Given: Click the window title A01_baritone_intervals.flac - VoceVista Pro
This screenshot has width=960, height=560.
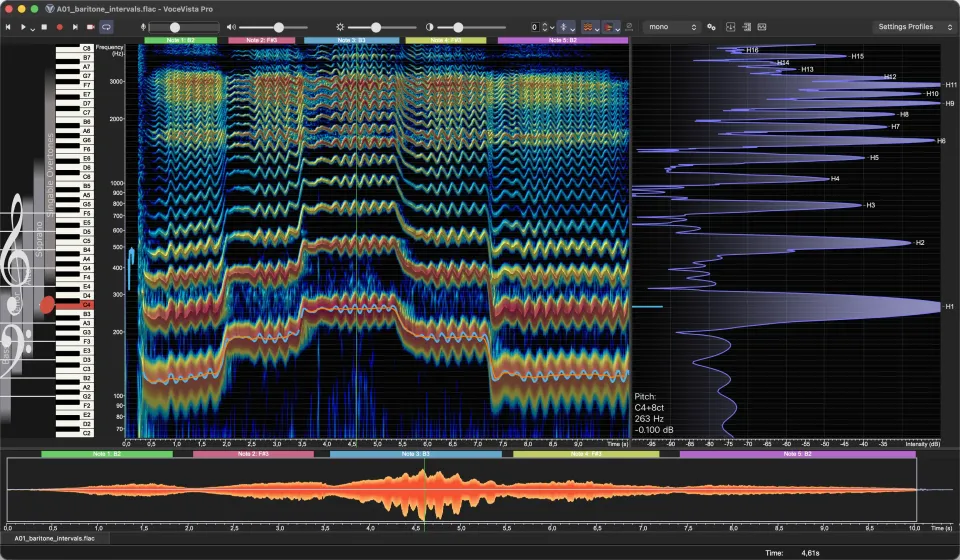Looking at the screenshot, I should pyautogui.click(x=135, y=9).
